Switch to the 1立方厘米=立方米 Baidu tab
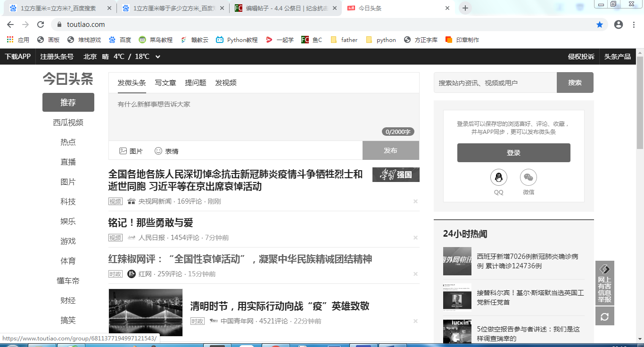644x347 pixels. coord(61,8)
